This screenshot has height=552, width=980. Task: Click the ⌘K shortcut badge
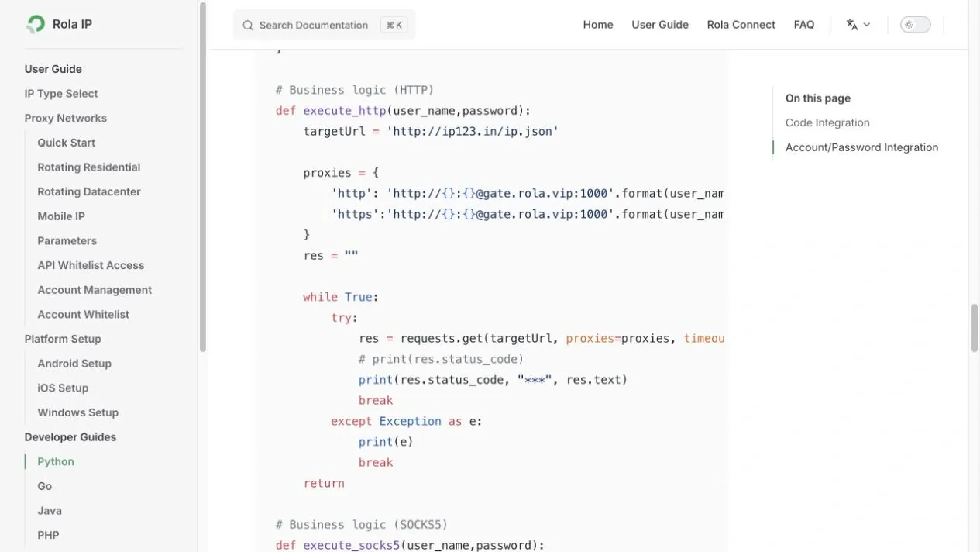pos(394,25)
